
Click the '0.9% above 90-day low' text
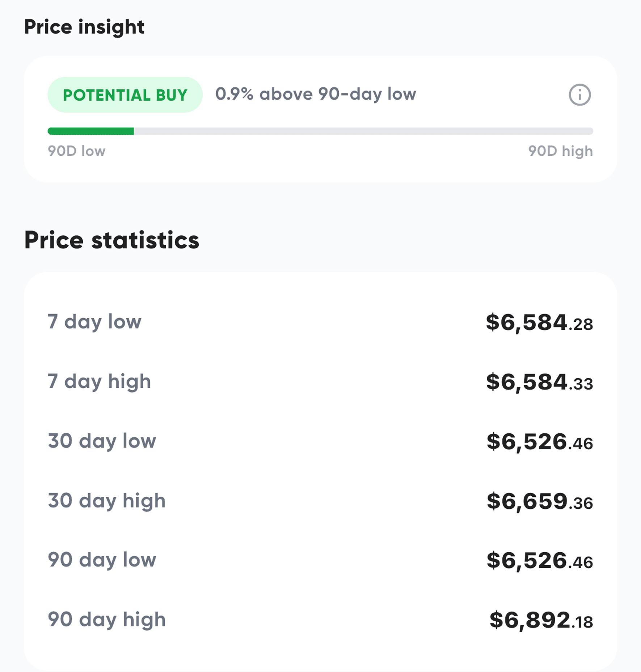(x=316, y=94)
